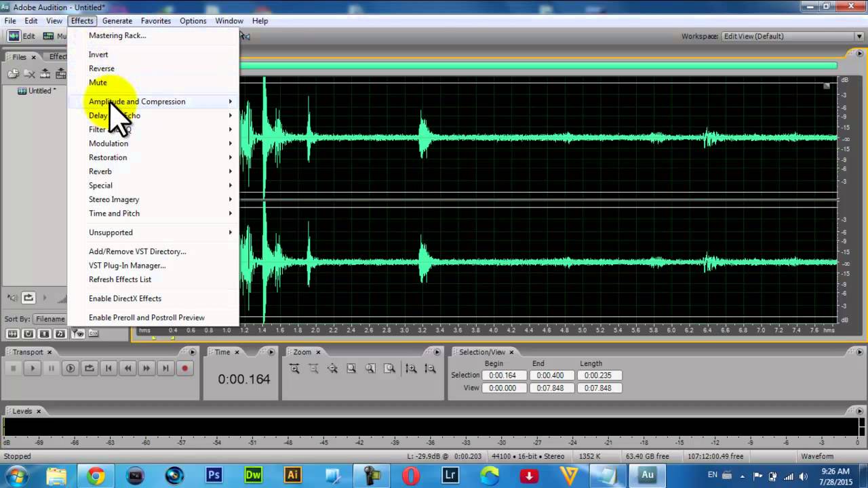Screen dimensions: 868x488
Task: Click the Rewind transport button
Action: pos(127,368)
